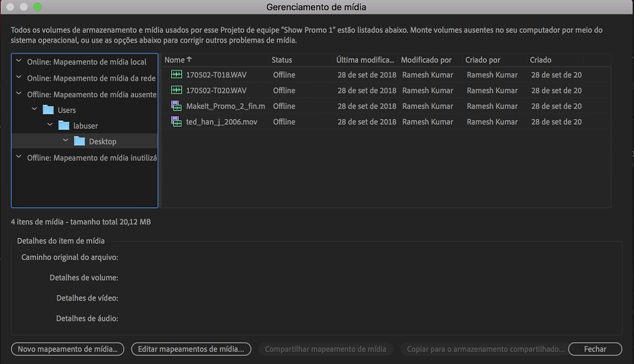Image resolution: width=634 pixels, height=364 pixels.
Task: Select the Users tree folder
Action: 66,110
